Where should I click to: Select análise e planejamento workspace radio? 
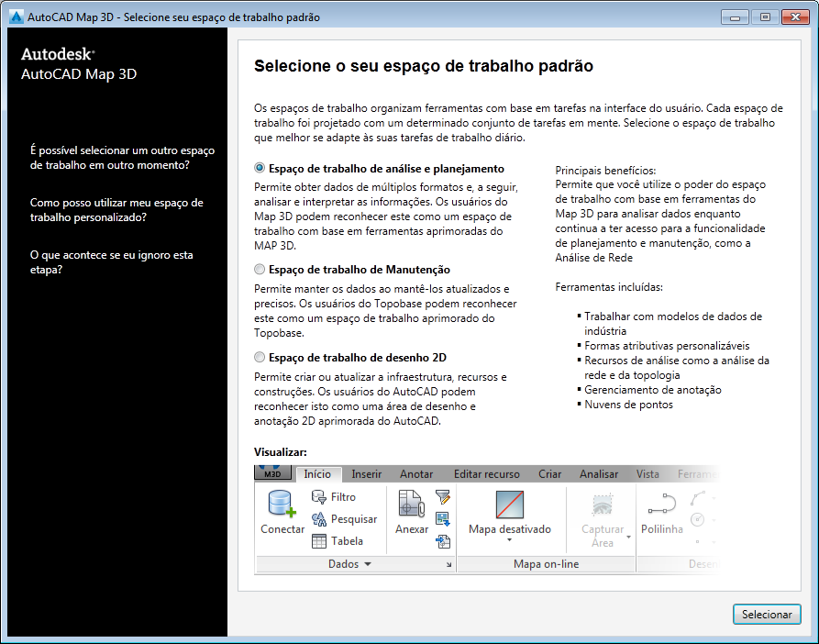(x=260, y=168)
